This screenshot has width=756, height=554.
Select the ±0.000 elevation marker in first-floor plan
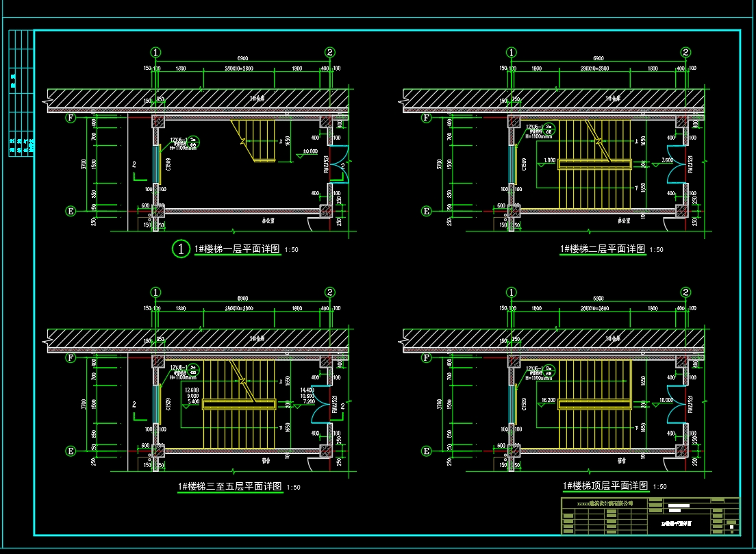coord(310,151)
